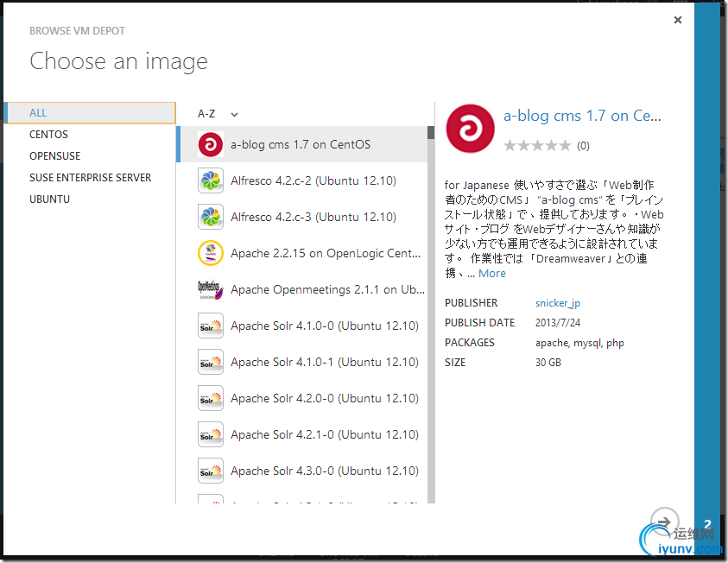Click the Apache Solr 4.3.0-0 icon

point(211,471)
